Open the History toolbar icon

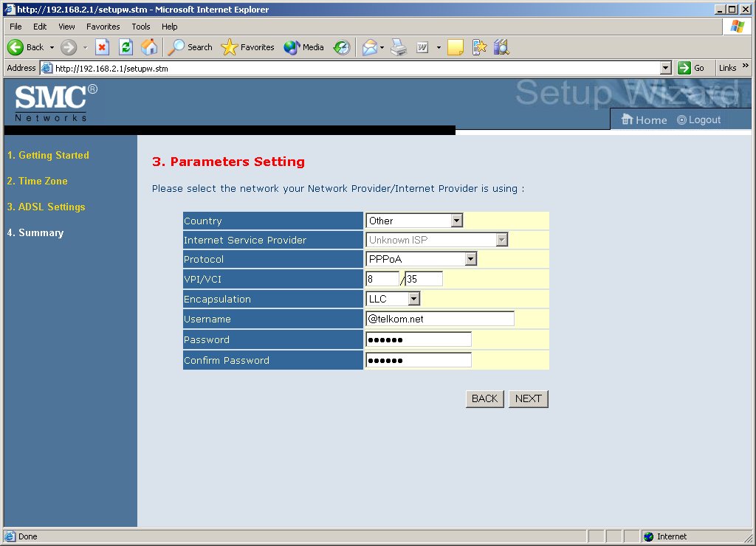pos(341,47)
